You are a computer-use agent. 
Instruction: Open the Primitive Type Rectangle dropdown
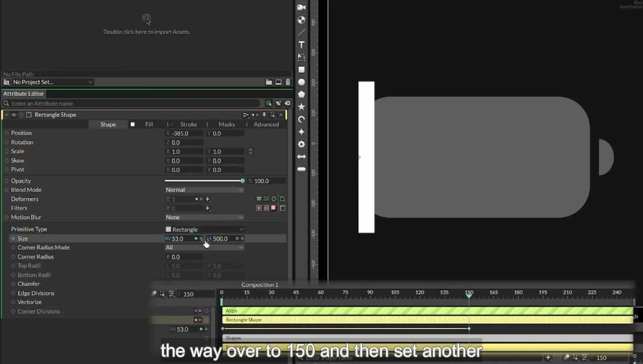click(x=204, y=230)
